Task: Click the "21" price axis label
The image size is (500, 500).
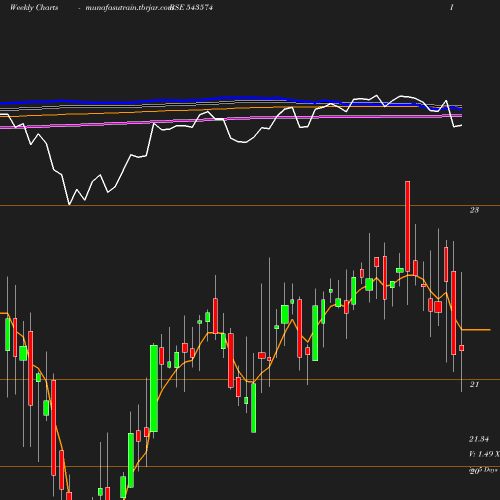Action: coord(474,384)
